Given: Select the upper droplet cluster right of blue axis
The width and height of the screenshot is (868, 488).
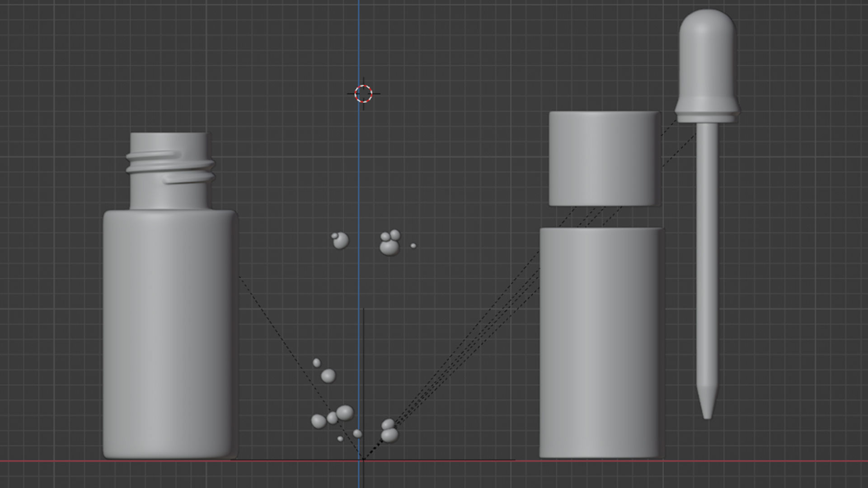Looking at the screenshot, I should point(389,243).
